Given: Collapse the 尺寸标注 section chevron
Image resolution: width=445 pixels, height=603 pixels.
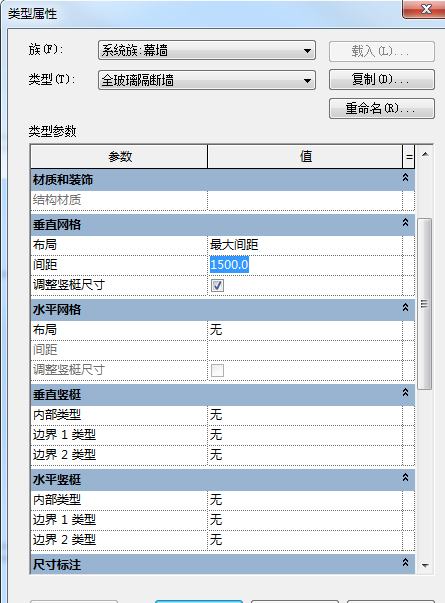Looking at the screenshot, I should [405, 563].
